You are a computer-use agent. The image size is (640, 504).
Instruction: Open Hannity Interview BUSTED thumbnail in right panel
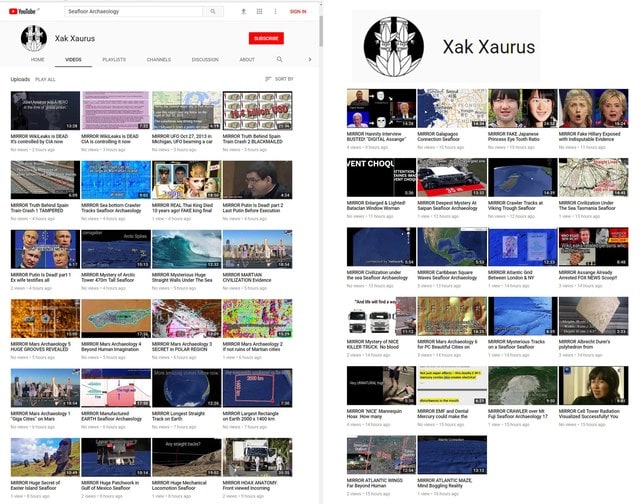click(381, 108)
